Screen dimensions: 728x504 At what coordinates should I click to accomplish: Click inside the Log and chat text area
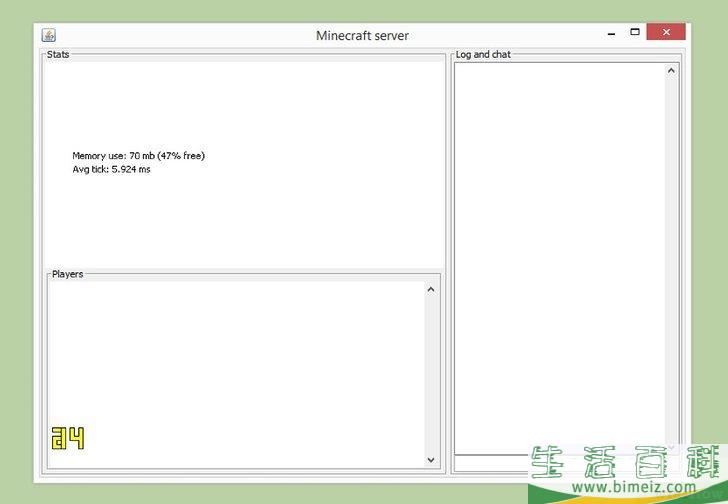click(559, 258)
